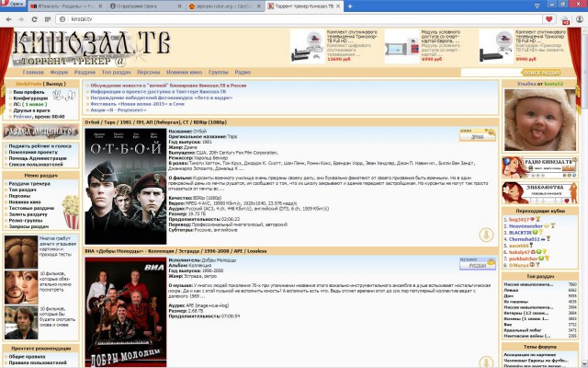588x368 pixels.
Task: Open Фестиваль Новая волна-2015 news link
Action: point(137,104)
